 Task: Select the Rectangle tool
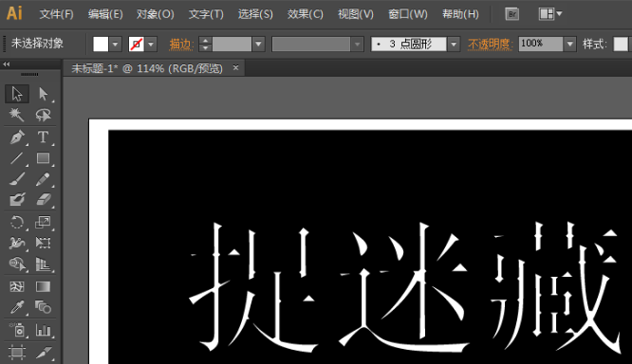[43, 158]
